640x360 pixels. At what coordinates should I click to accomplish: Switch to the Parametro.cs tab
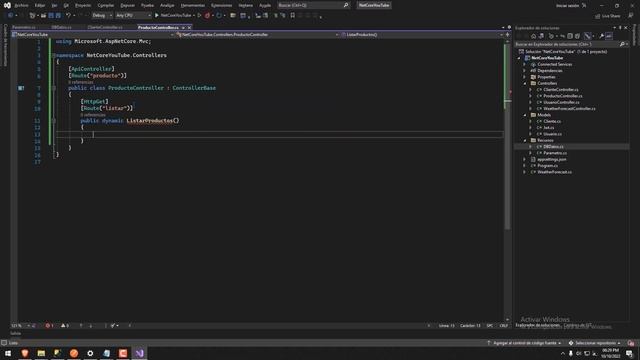coord(24,27)
